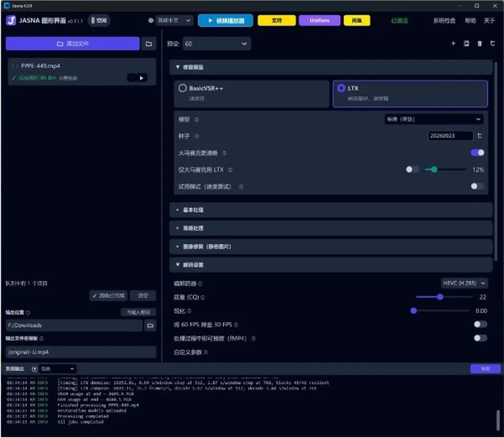This screenshot has height=438, width=504.
Task: Add a new preset with the plus icon
Action: click(453, 44)
